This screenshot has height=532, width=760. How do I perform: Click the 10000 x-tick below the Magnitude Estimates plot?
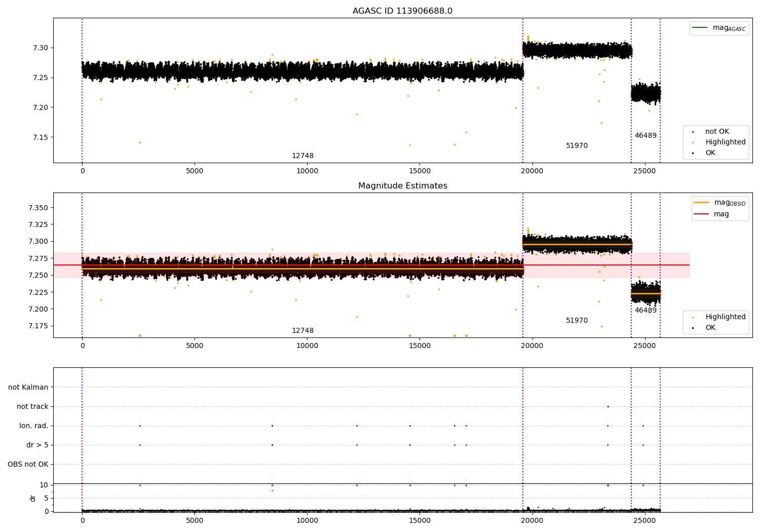tap(307, 346)
